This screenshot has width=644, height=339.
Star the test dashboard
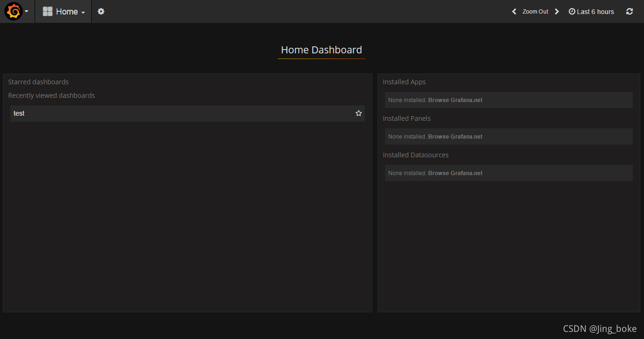359,113
